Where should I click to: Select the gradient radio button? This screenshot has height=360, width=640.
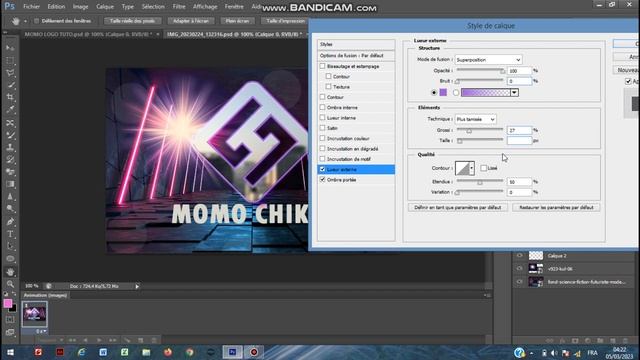click(456, 93)
